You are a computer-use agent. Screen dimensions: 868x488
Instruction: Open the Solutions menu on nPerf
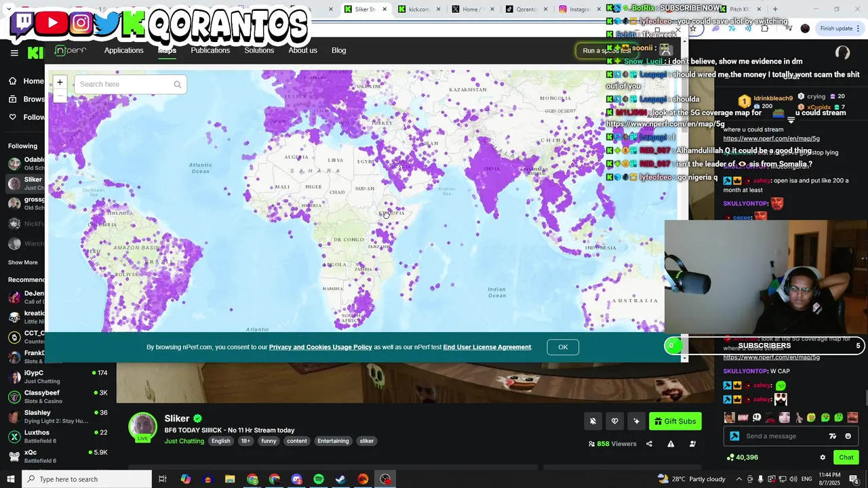[259, 50]
